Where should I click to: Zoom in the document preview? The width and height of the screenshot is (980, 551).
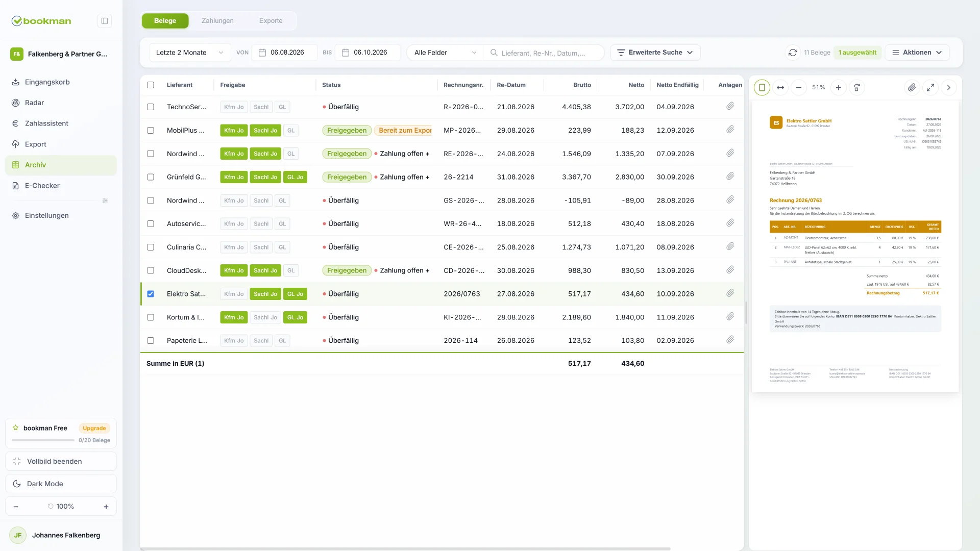(839, 88)
